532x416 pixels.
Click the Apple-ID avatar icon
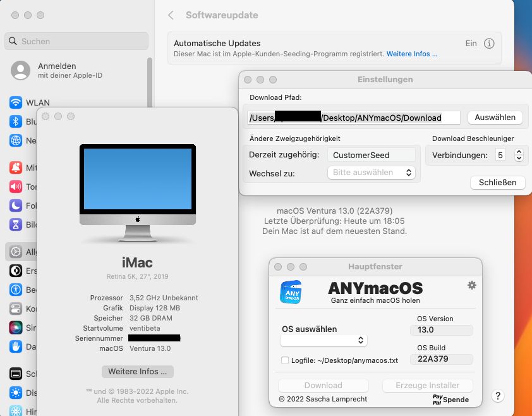(x=20, y=70)
